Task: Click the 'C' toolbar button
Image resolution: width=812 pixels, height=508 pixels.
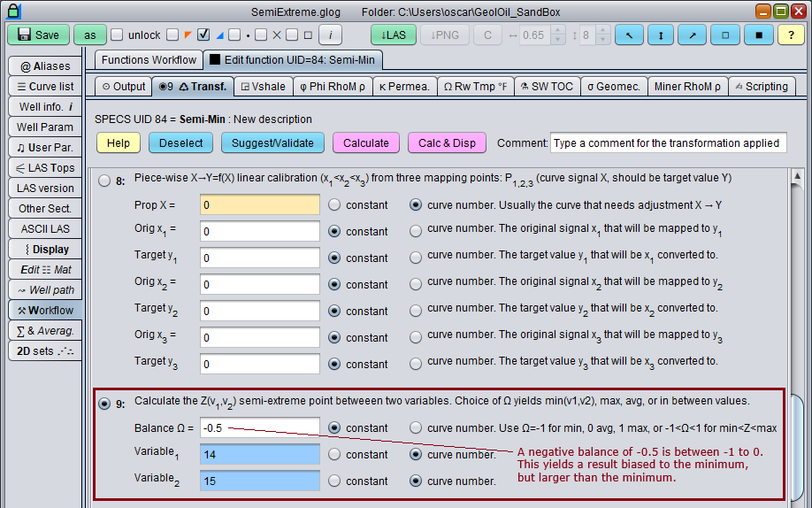Action: point(488,35)
